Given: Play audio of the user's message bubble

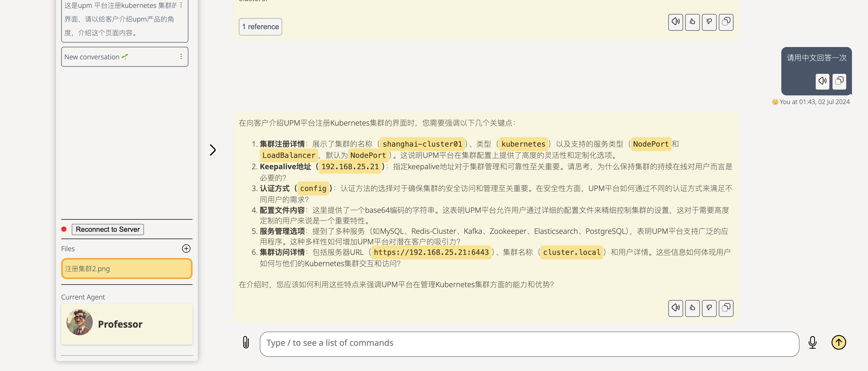Looking at the screenshot, I should [822, 81].
